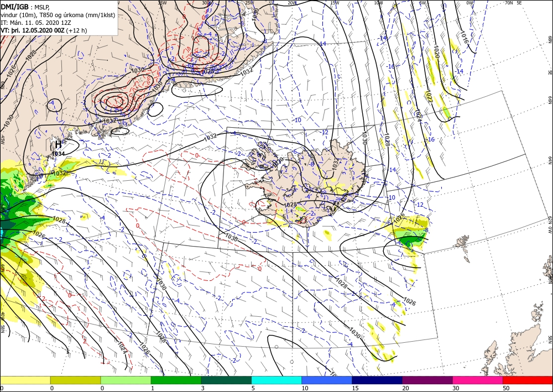The image size is (553, 392).
Task: Select the dark teal-green legend swatch
Action: coord(226,380)
